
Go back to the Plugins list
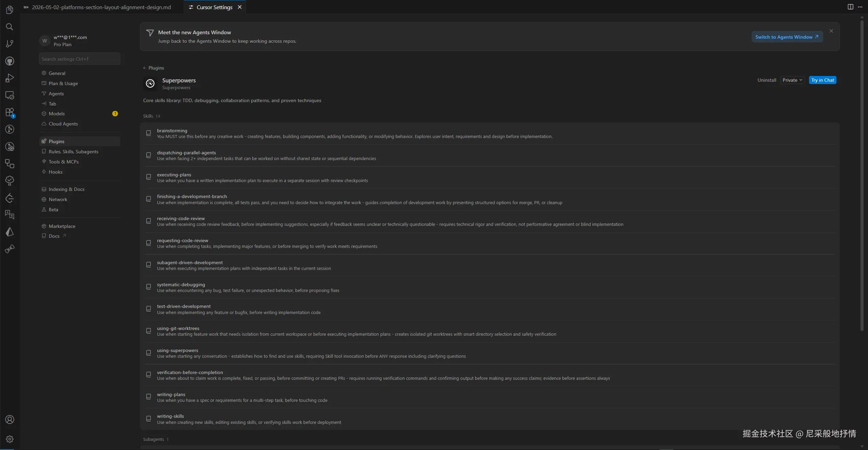pyautogui.click(x=154, y=68)
